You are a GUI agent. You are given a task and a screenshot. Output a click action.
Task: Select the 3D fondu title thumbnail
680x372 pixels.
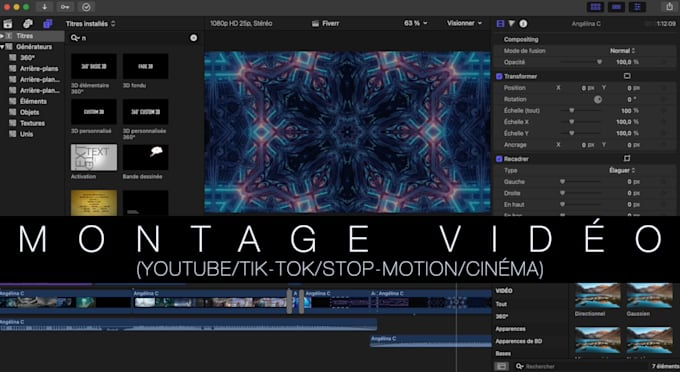[145, 66]
